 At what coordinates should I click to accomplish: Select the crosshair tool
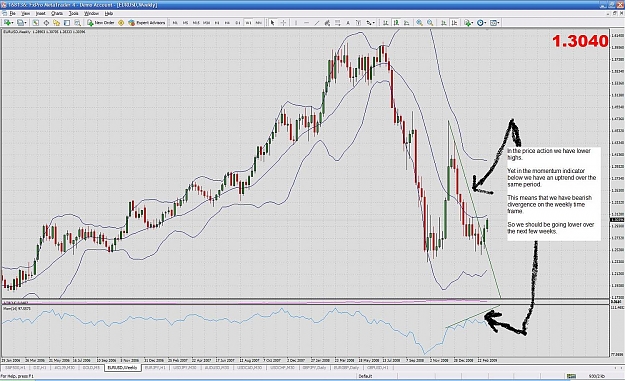(x=283, y=23)
